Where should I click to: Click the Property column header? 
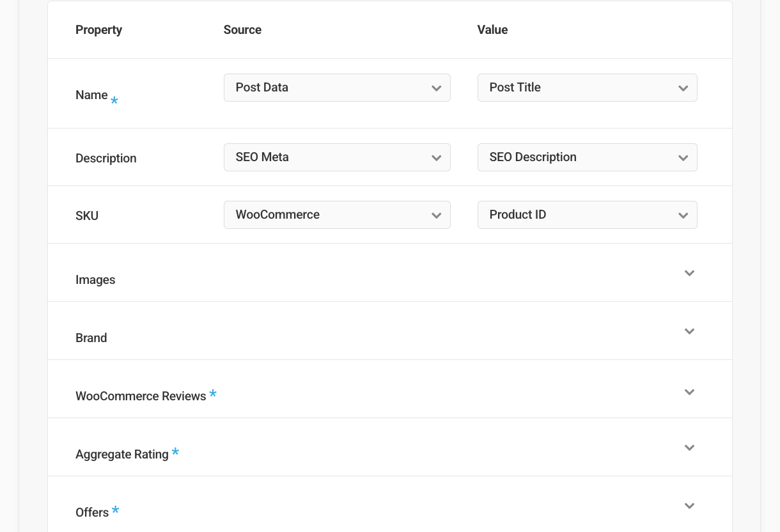[98, 29]
